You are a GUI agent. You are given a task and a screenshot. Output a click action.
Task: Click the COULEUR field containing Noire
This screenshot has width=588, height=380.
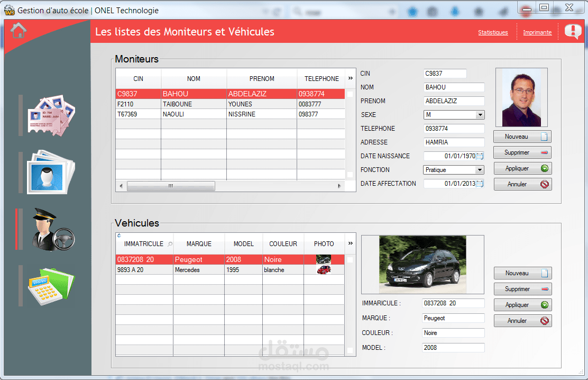(x=453, y=333)
